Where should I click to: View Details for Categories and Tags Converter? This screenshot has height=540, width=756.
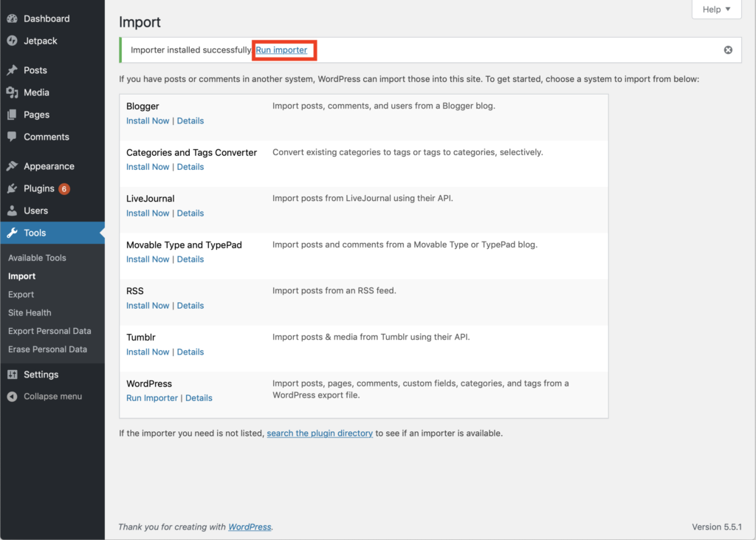(190, 167)
